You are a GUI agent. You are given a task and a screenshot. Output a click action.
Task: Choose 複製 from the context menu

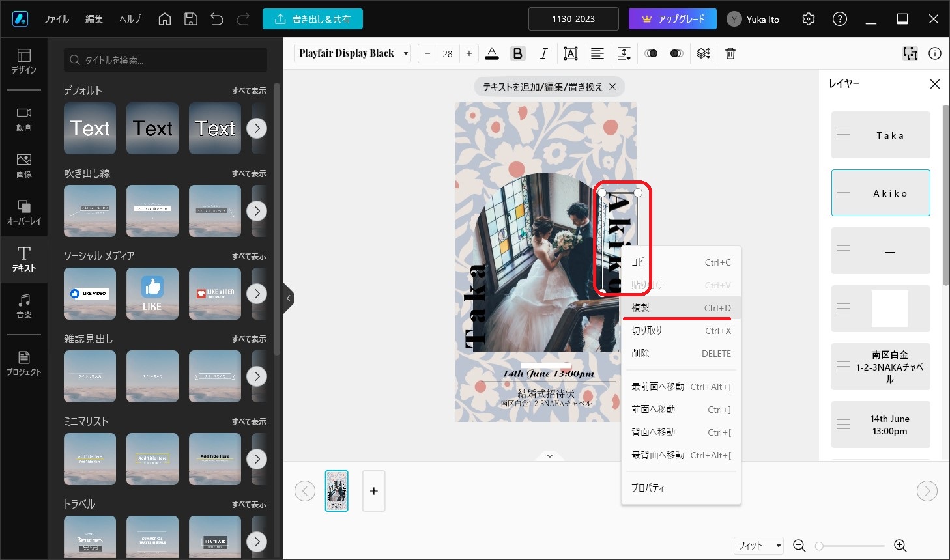click(681, 307)
